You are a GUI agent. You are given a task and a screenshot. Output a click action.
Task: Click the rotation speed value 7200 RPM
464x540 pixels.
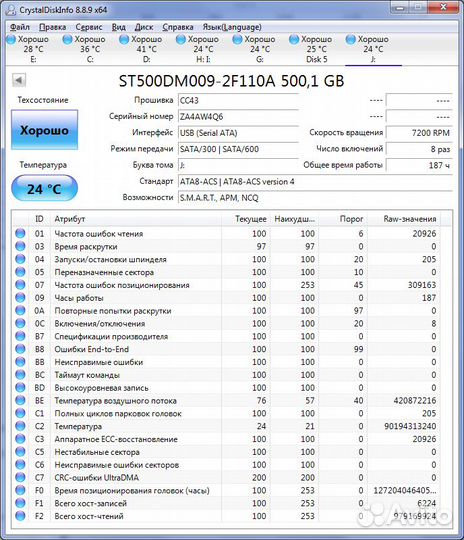click(x=419, y=133)
